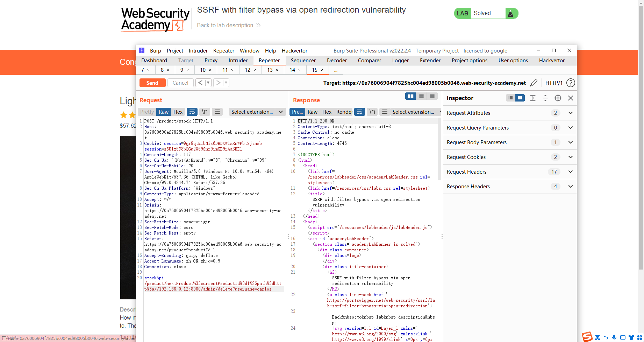
Task: Toggle word wrap in Request pane
Action: [x=192, y=112]
